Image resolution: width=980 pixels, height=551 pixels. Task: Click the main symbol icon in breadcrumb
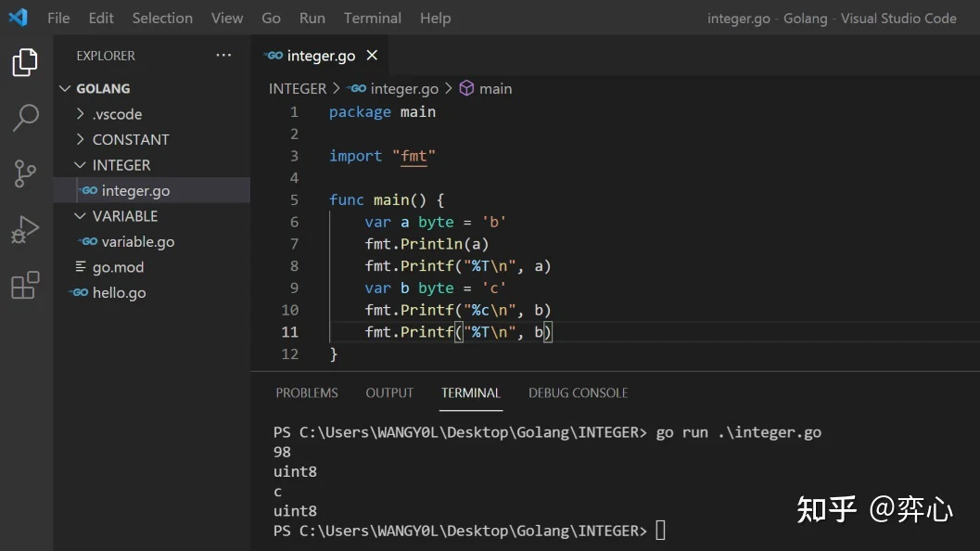[466, 88]
